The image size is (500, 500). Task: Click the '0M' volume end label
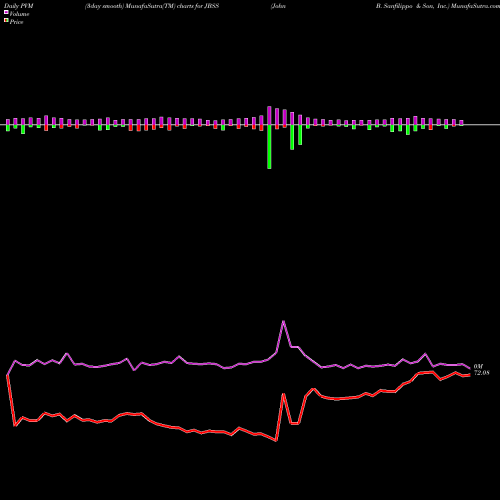click(478, 367)
